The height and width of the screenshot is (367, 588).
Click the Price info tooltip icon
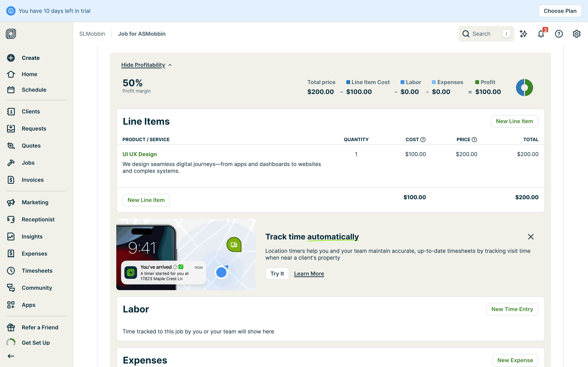(474, 140)
